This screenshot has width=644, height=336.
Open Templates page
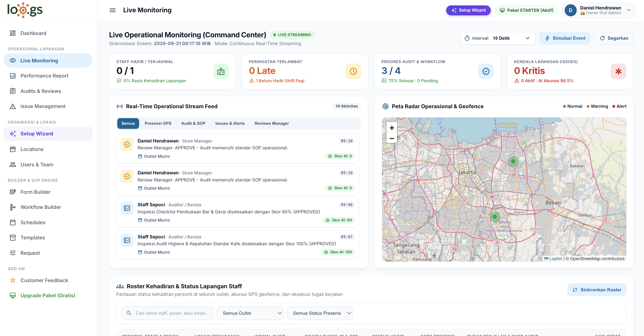(48, 238)
